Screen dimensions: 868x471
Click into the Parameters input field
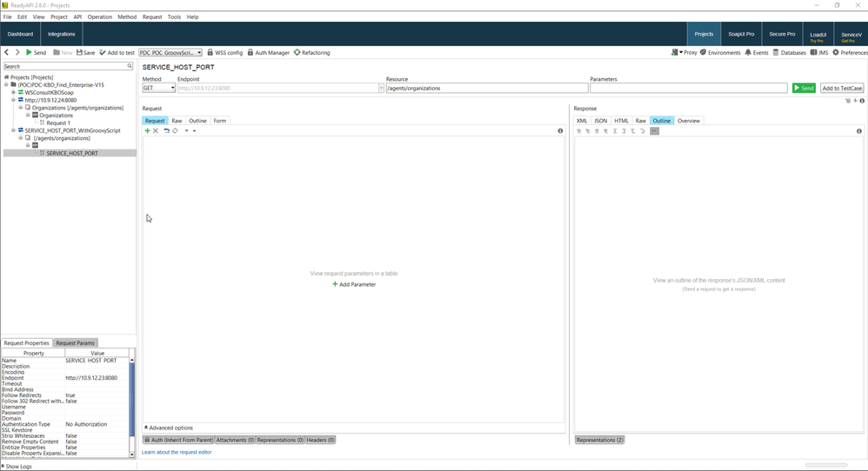pyautogui.click(x=688, y=88)
